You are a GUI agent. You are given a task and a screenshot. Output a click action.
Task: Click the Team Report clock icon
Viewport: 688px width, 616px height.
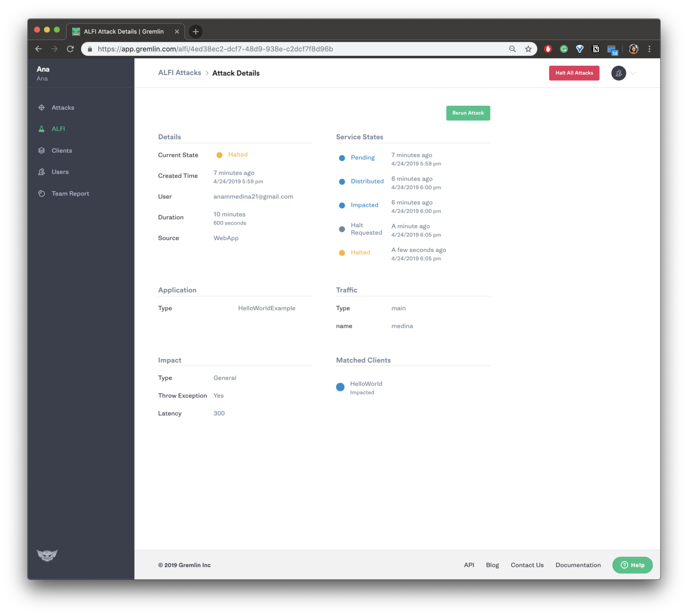tap(42, 194)
